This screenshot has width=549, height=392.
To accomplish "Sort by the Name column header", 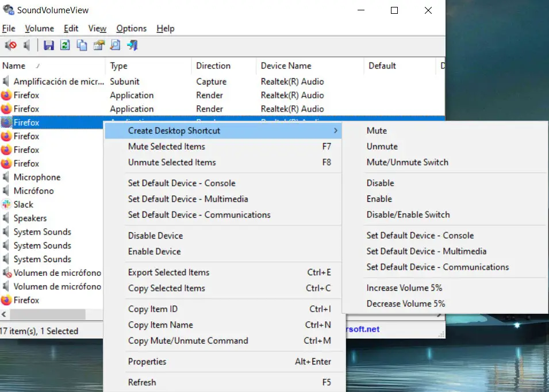I will 52,66.
